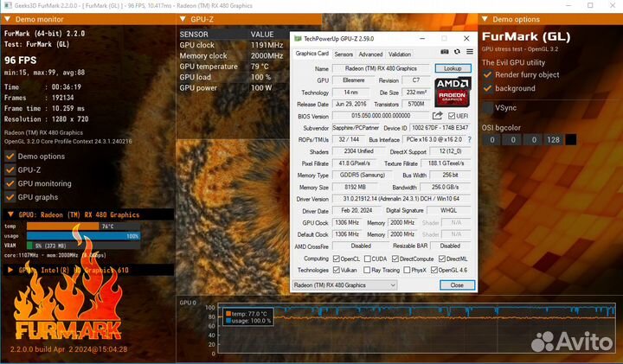Uncheck Demo options in Demo monitor
This screenshot has height=364, width=623.
[10, 156]
